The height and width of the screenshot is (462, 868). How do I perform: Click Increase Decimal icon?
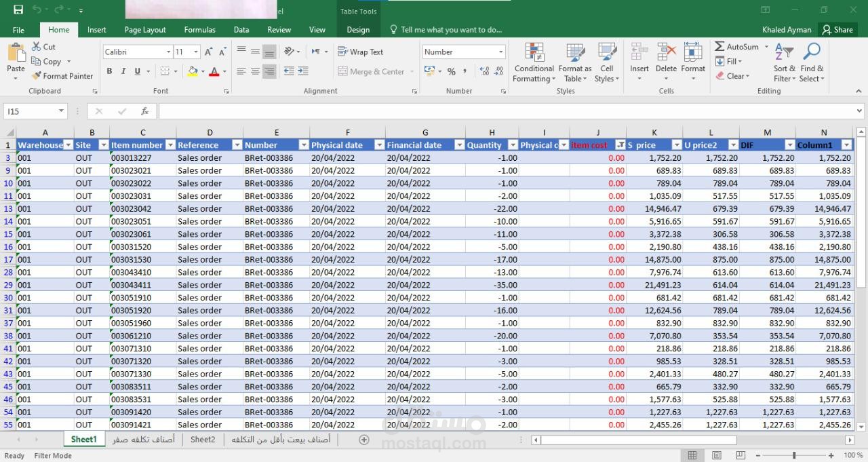484,71
